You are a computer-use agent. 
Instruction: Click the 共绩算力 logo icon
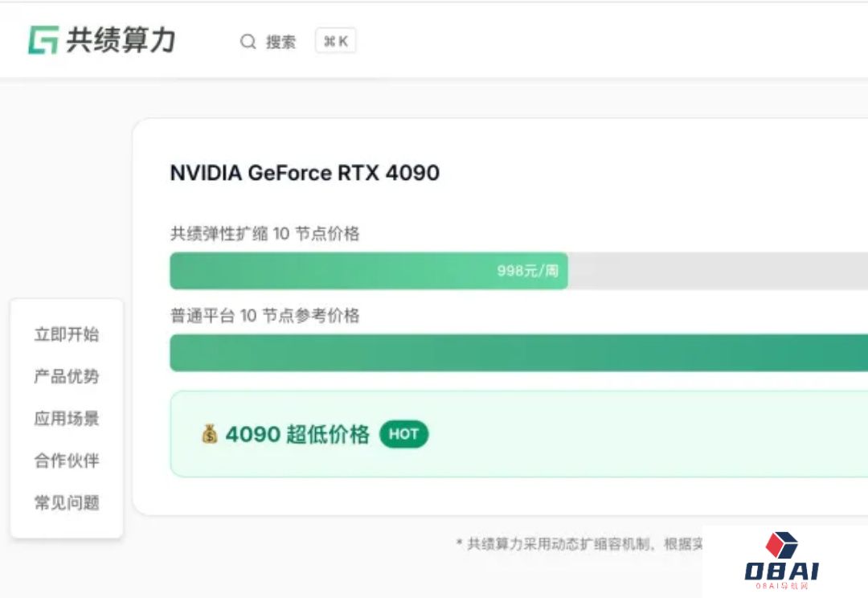coord(43,40)
